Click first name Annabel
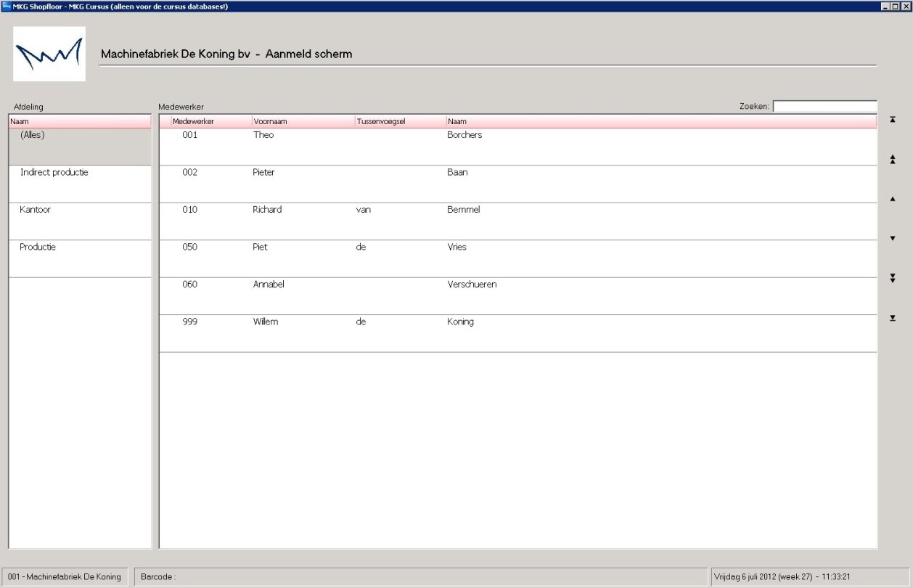 tap(269, 285)
